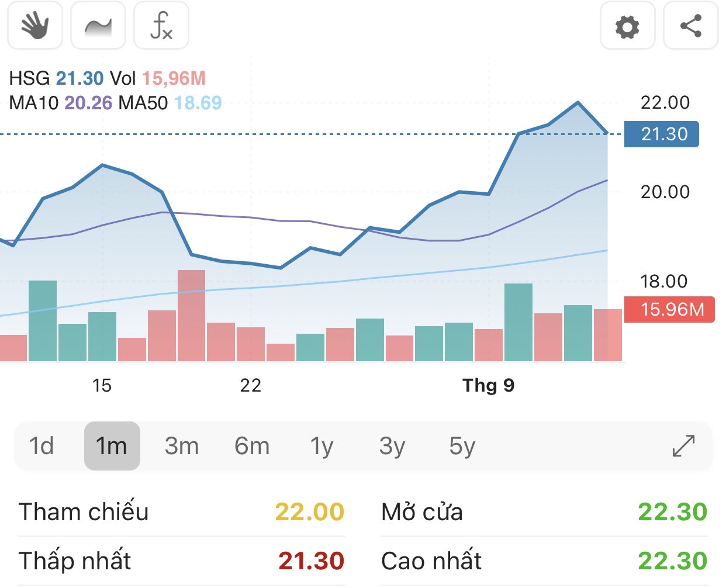
Task: Click the 15.96M volume label
Action: (669, 309)
